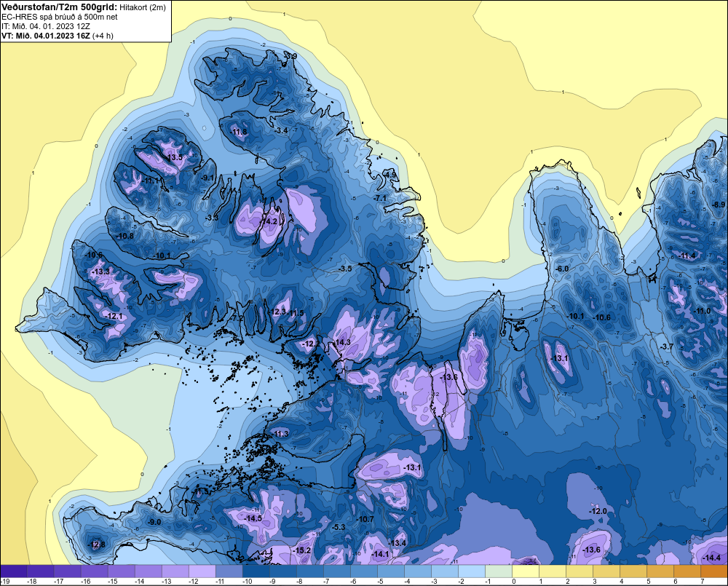Click the -13.3 temperature label

pos(101,272)
